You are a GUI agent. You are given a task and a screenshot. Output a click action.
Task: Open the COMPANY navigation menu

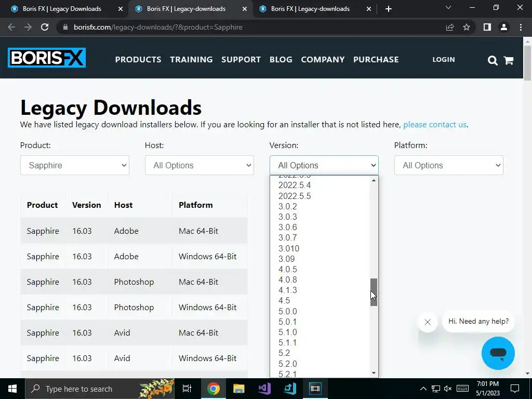coord(323,59)
